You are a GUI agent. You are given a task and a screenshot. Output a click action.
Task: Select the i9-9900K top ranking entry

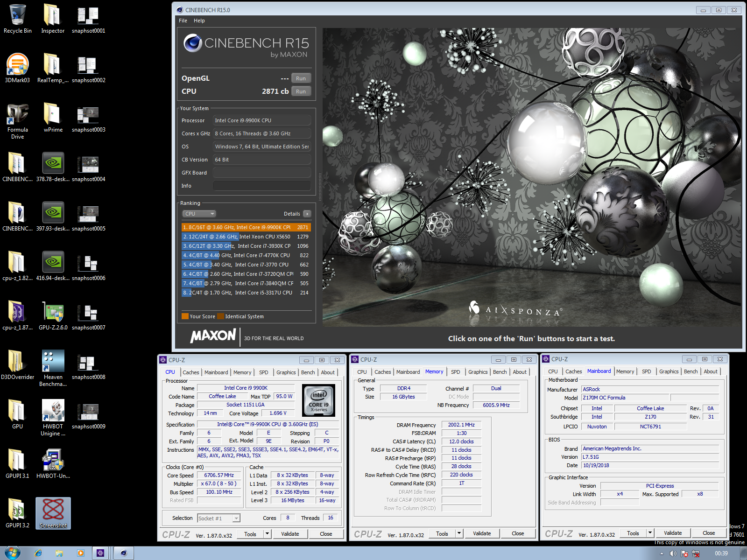pos(246,227)
